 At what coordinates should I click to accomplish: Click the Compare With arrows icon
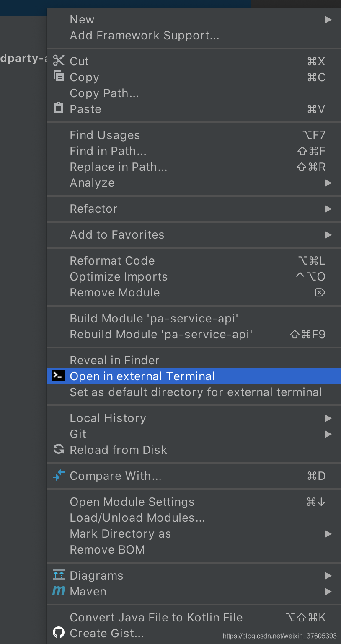pos(59,475)
